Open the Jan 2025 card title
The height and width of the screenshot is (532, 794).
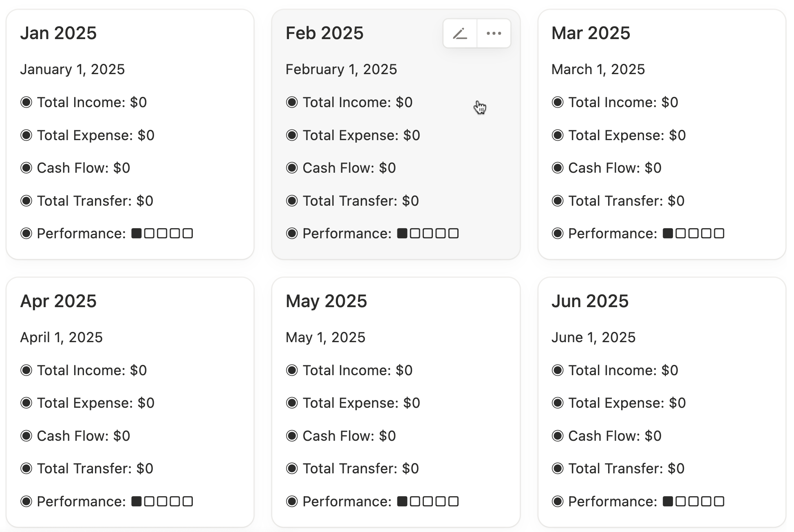58,33
